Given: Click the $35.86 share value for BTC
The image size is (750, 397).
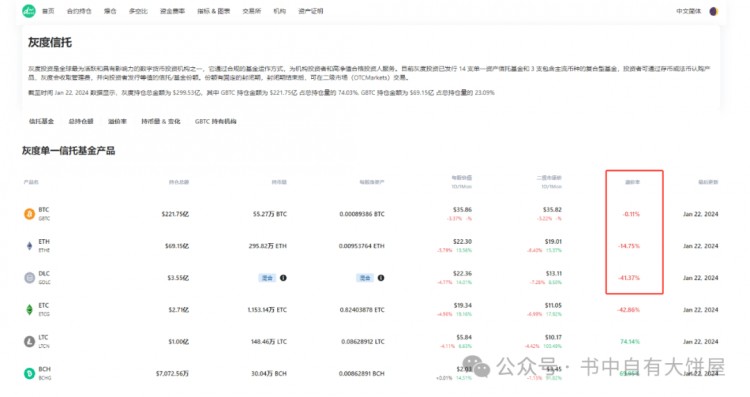Looking at the screenshot, I should pyautogui.click(x=462, y=210).
